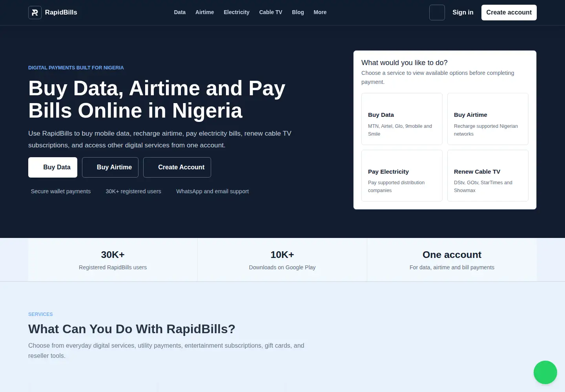This screenshot has height=392, width=565.
Task: Open the green floating chat button
Action: (x=545, y=372)
